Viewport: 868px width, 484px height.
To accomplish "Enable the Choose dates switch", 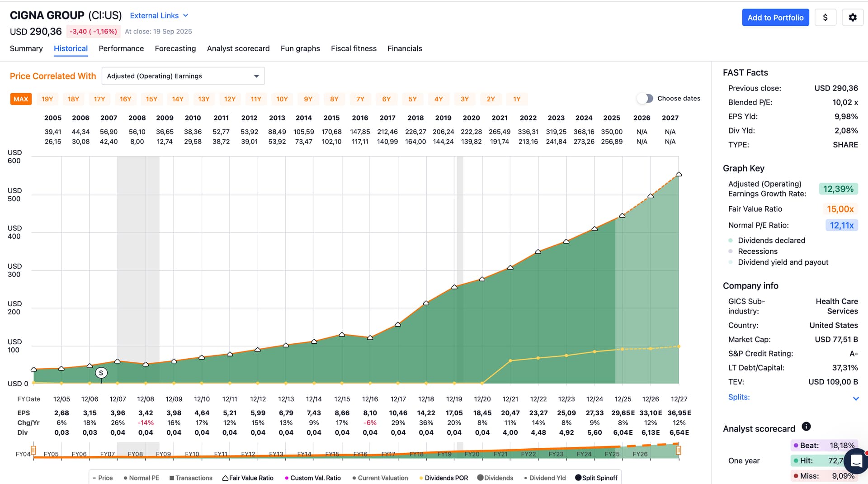I will point(645,99).
